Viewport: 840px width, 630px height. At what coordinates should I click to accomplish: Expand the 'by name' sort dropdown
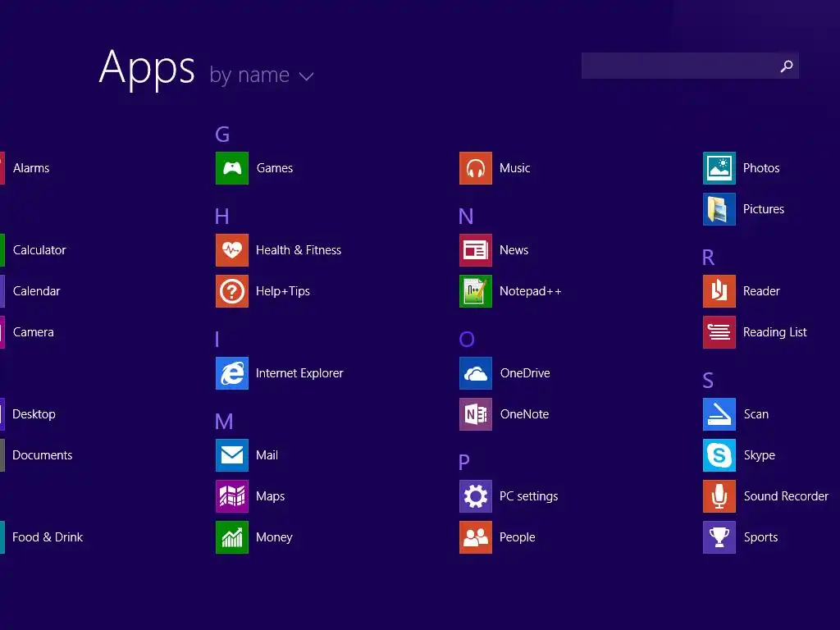pos(262,75)
